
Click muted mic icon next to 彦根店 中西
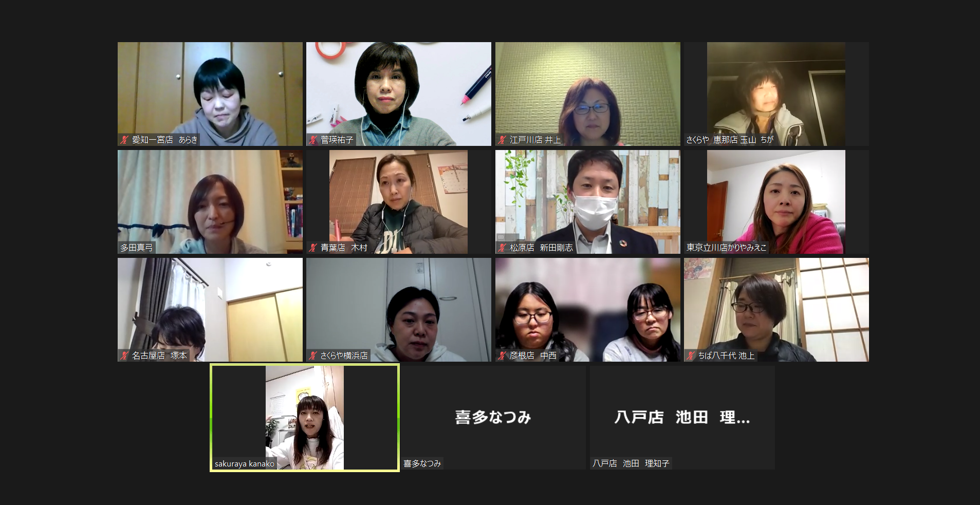[x=502, y=356]
